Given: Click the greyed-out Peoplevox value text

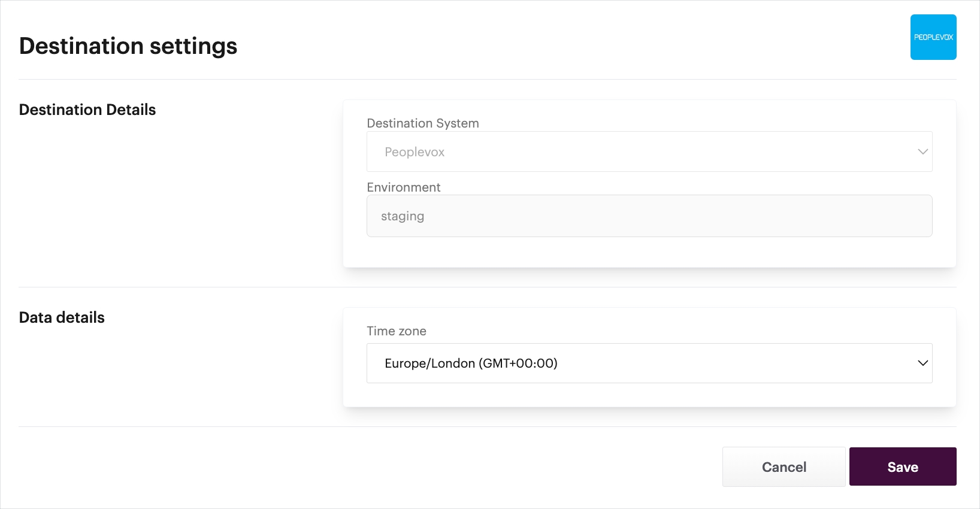Looking at the screenshot, I should click(415, 152).
